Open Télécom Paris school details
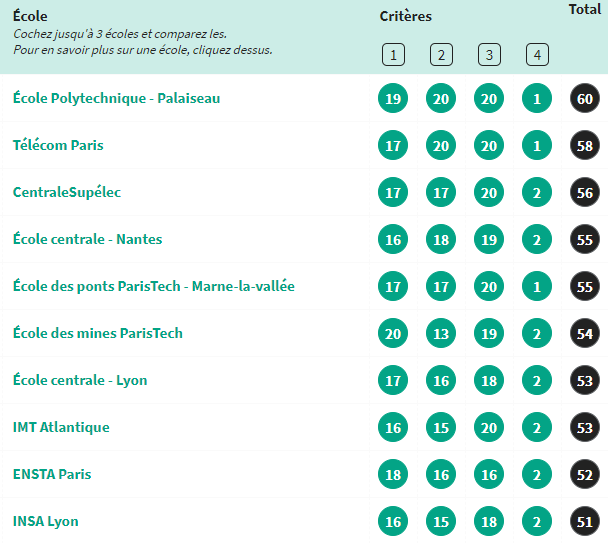608x543 pixels. [58, 145]
